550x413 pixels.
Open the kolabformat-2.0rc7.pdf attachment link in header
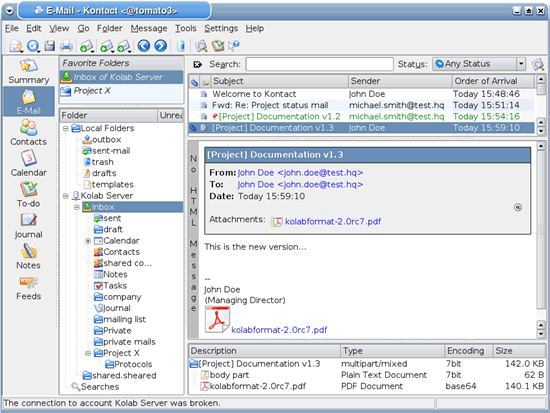pos(333,221)
